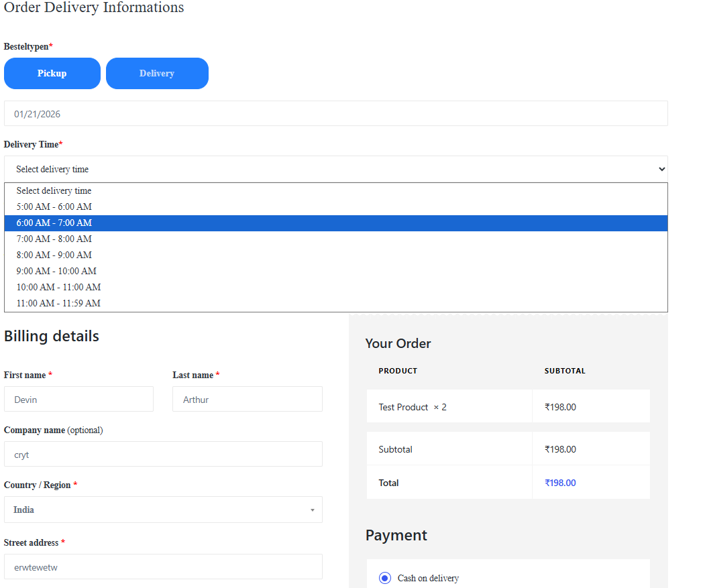Image resolution: width=705 pixels, height=588 pixels.
Task: Focus the Company name input field
Action: [x=163, y=454]
